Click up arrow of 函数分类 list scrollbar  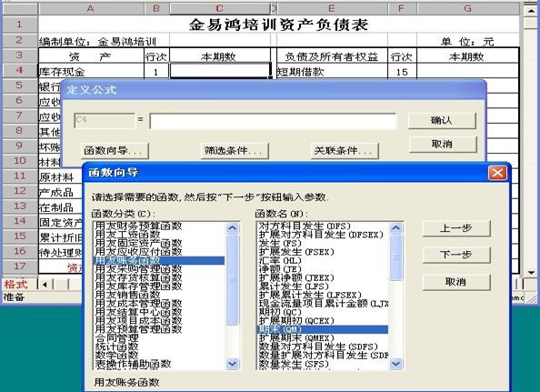coord(233,227)
